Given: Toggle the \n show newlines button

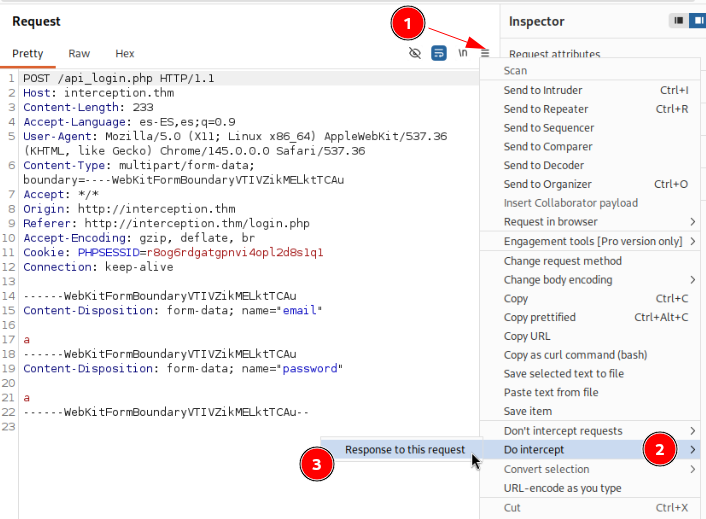Looking at the screenshot, I should click(x=462, y=53).
